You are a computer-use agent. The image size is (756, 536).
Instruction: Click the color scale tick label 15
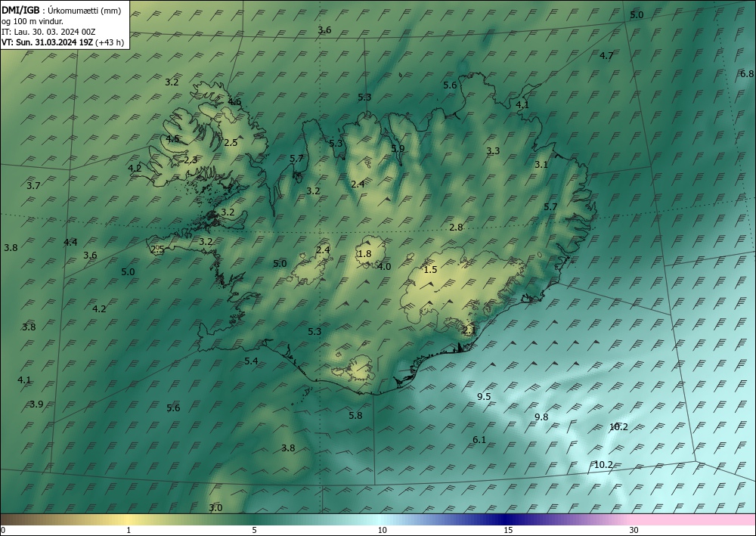[x=508, y=530]
